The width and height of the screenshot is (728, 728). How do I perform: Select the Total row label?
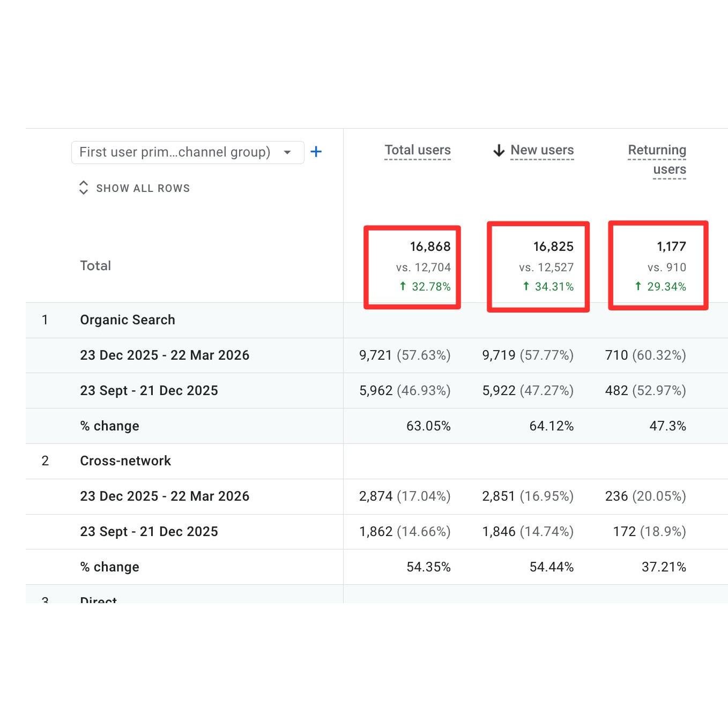(x=95, y=265)
